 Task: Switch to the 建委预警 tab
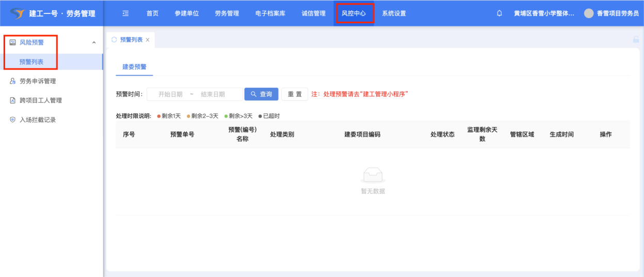tap(134, 67)
